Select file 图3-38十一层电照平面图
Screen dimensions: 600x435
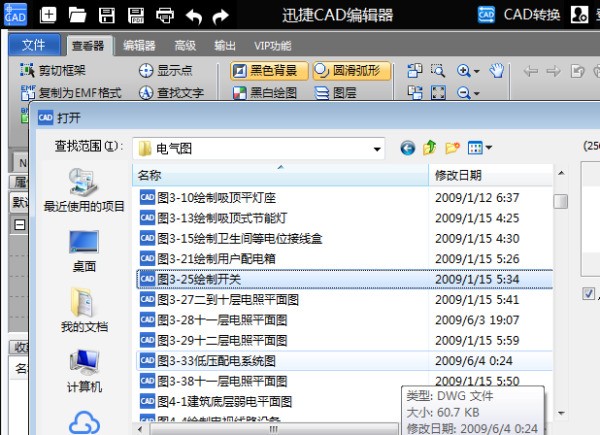(x=214, y=381)
